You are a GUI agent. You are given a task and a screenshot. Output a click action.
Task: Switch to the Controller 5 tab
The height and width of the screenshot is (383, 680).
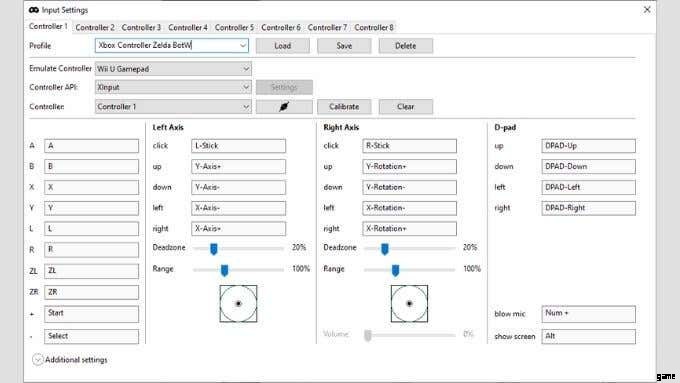tap(234, 27)
